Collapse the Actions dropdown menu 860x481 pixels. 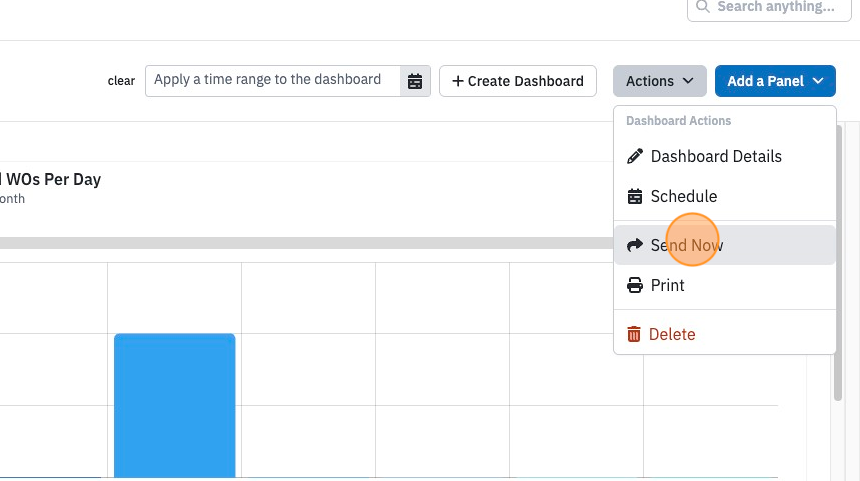(660, 81)
